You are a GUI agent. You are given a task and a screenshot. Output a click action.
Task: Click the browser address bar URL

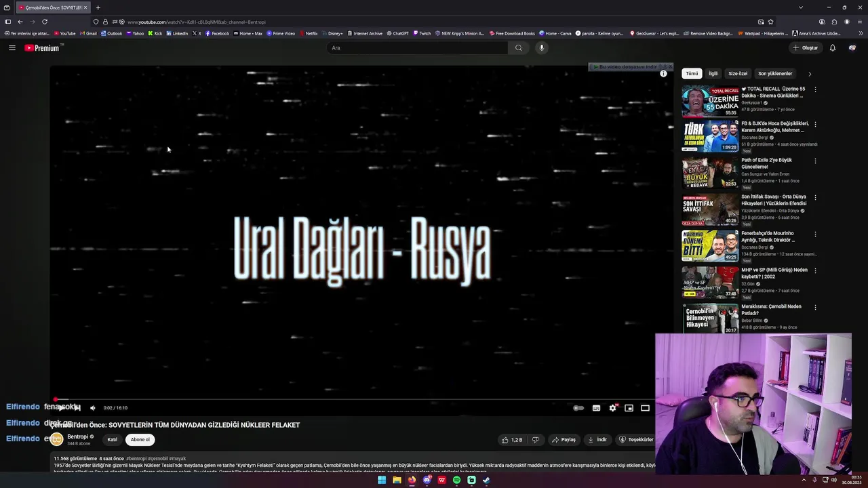(x=197, y=22)
